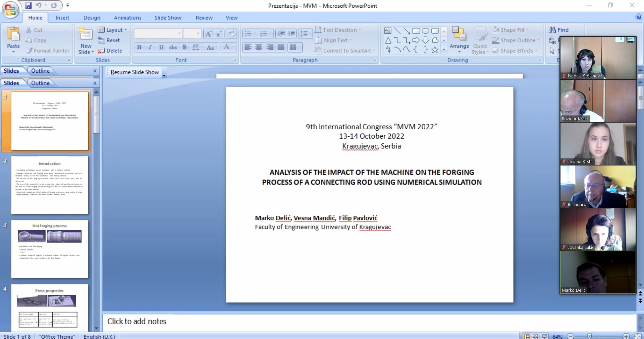Image resolution: width=644 pixels, height=339 pixels.
Task: Click the Increase Font Size icon
Action: click(208, 33)
